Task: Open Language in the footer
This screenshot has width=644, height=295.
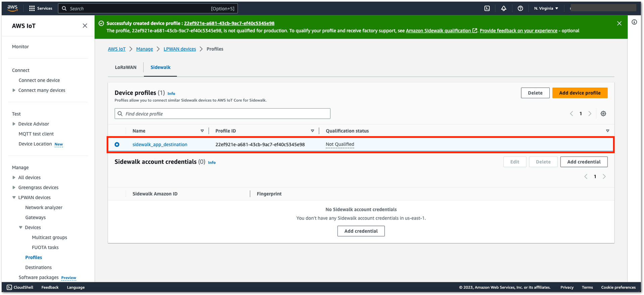Action: [x=76, y=287]
